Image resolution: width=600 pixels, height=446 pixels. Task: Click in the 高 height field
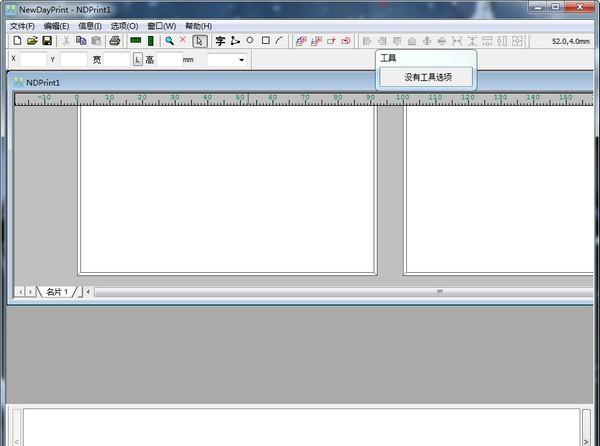170,60
